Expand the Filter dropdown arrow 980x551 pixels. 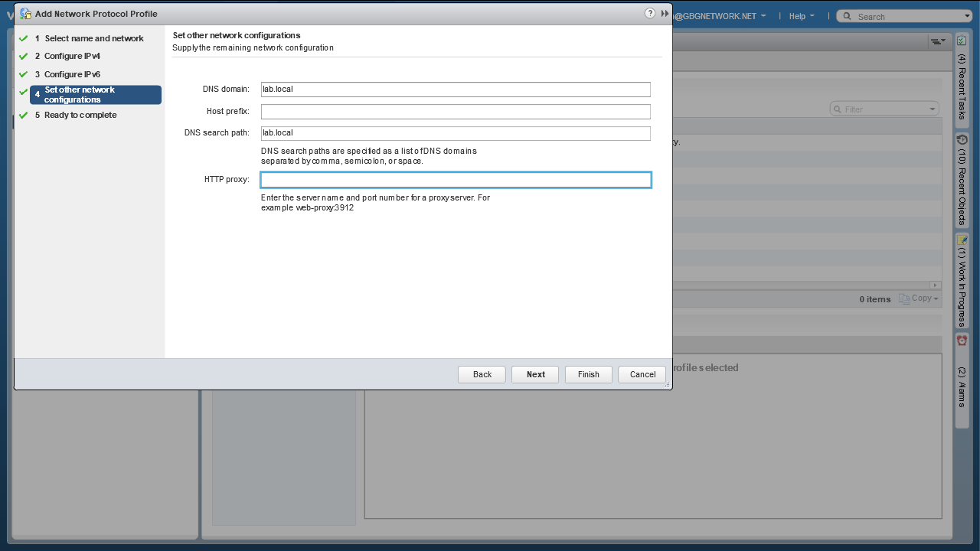click(932, 109)
